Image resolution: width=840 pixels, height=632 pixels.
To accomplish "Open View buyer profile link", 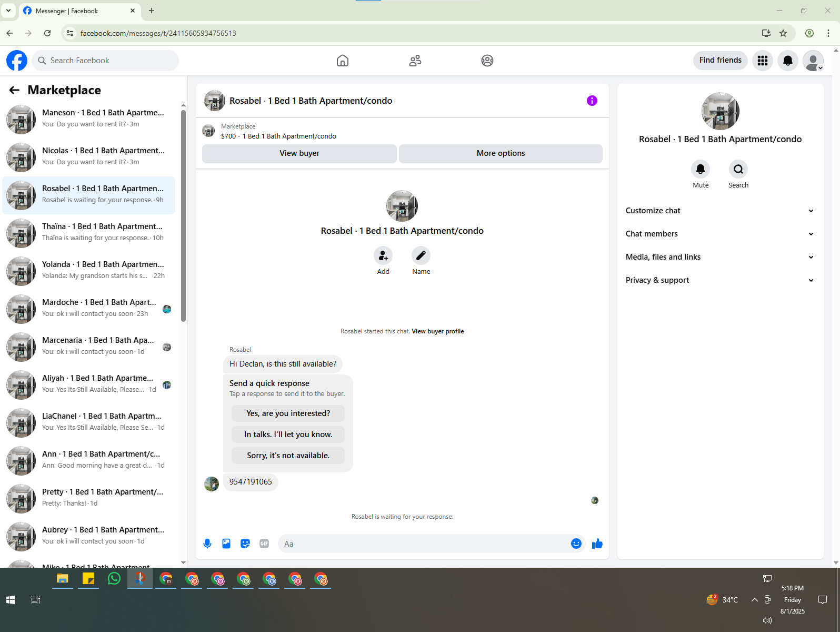I will (438, 331).
